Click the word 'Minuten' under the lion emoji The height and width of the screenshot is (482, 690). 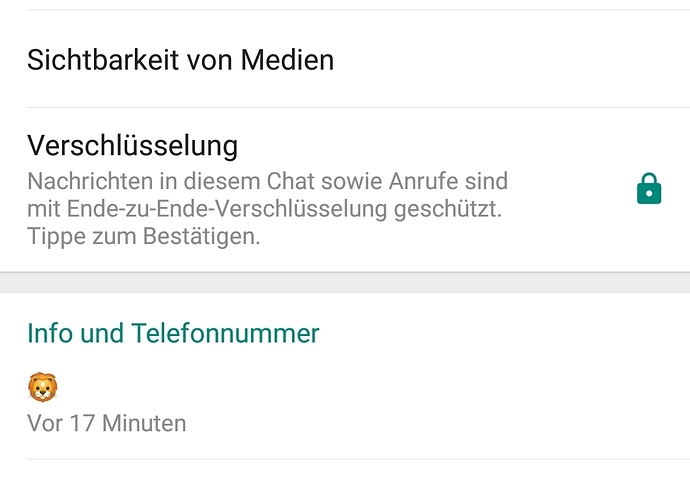(144, 423)
